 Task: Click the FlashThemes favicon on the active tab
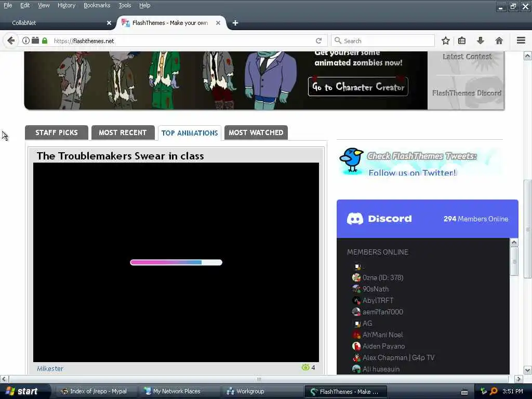tap(125, 23)
